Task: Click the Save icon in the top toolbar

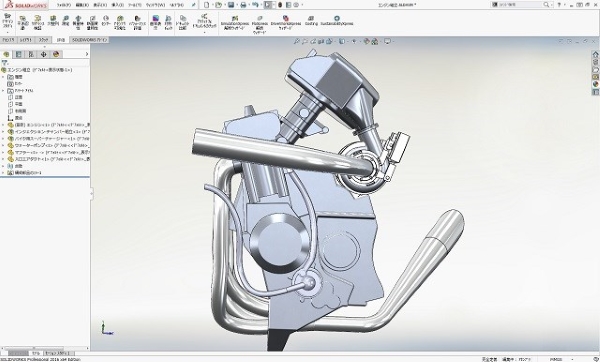Action: pos(231,5)
